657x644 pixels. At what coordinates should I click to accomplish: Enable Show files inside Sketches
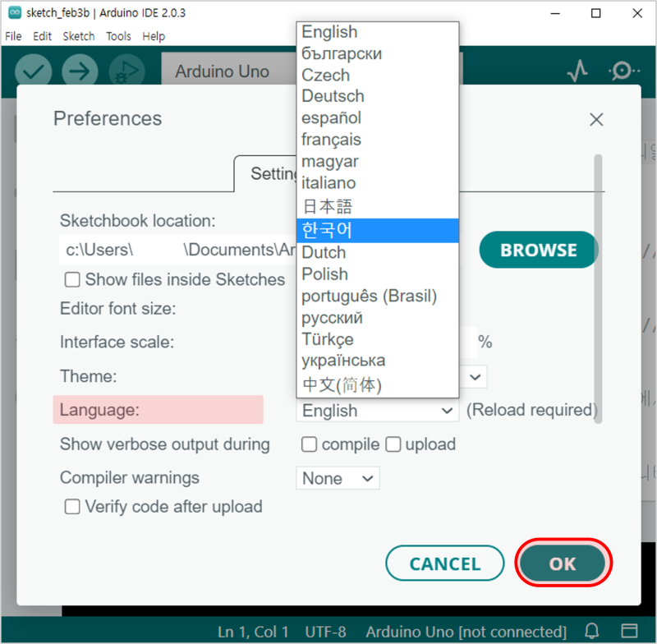click(71, 279)
